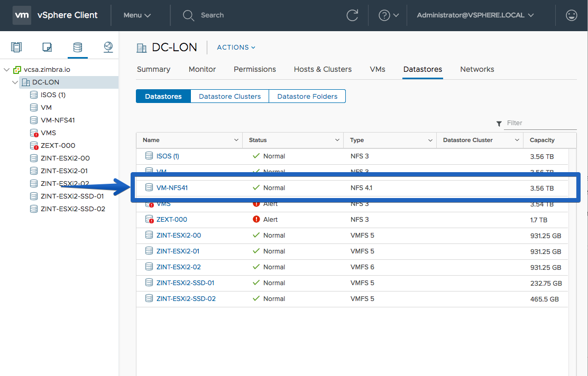Select the Datastores tab
This screenshot has height=376, width=588.
point(422,69)
